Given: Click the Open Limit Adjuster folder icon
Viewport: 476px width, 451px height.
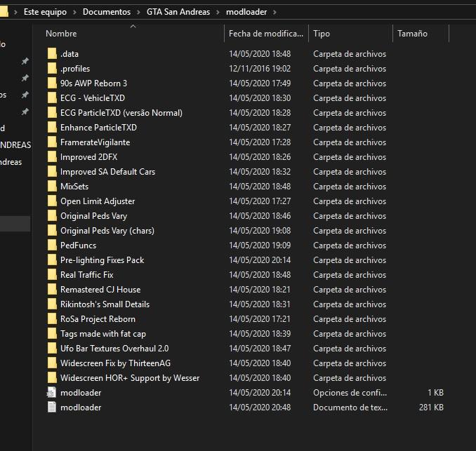Looking at the screenshot, I should coord(52,201).
